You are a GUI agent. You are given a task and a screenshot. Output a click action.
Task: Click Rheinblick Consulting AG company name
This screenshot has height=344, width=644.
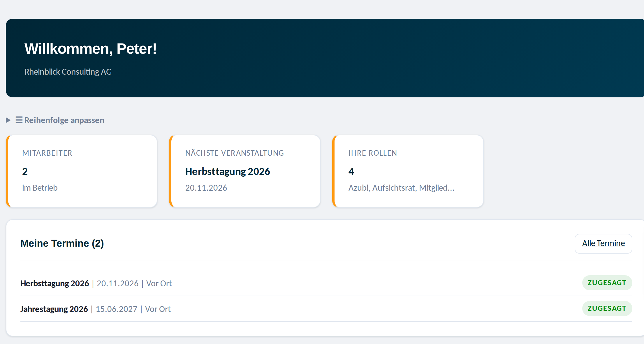click(x=68, y=72)
